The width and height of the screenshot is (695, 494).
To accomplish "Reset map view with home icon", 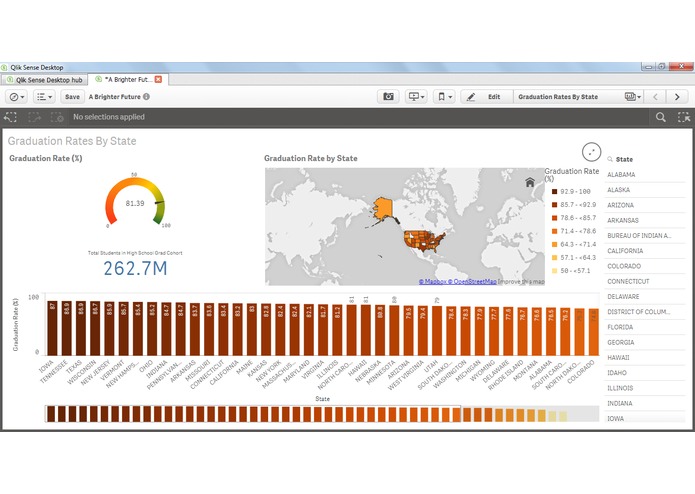I will click(x=530, y=182).
